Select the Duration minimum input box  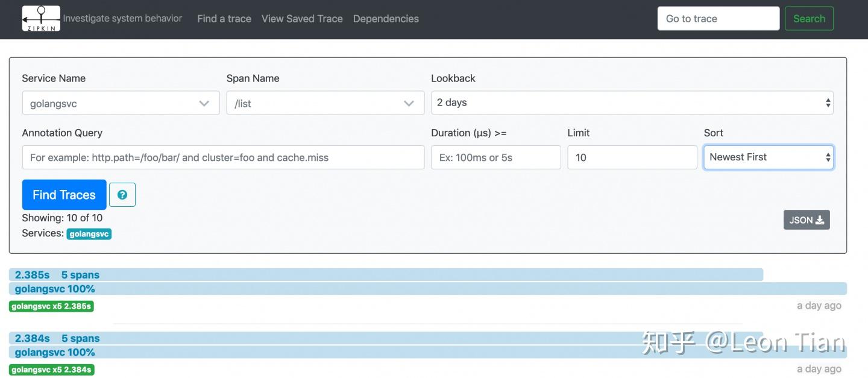pyautogui.click(x=495, y=157)
